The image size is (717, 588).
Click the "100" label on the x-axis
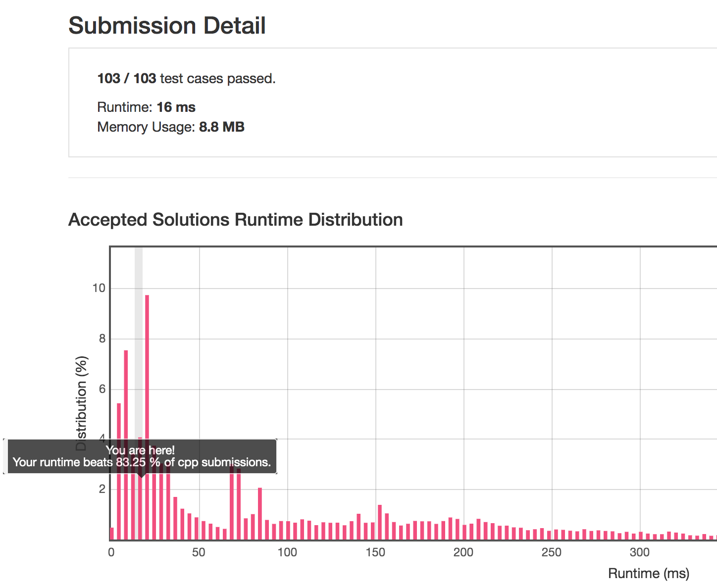(x=287, y=553)
